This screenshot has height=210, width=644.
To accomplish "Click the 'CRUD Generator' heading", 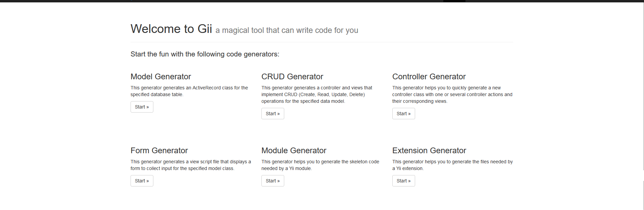I will point(292,77).
